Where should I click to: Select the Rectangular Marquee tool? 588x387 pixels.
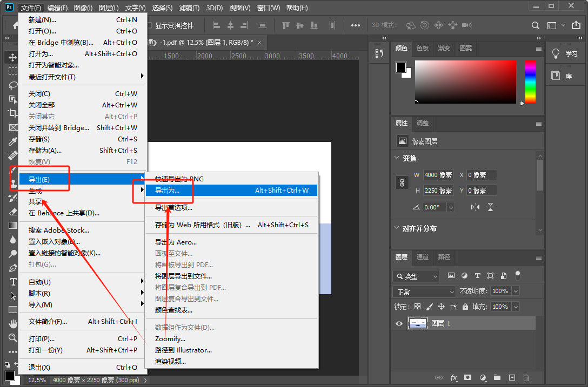pyautogui.click(x=13, y=71)
